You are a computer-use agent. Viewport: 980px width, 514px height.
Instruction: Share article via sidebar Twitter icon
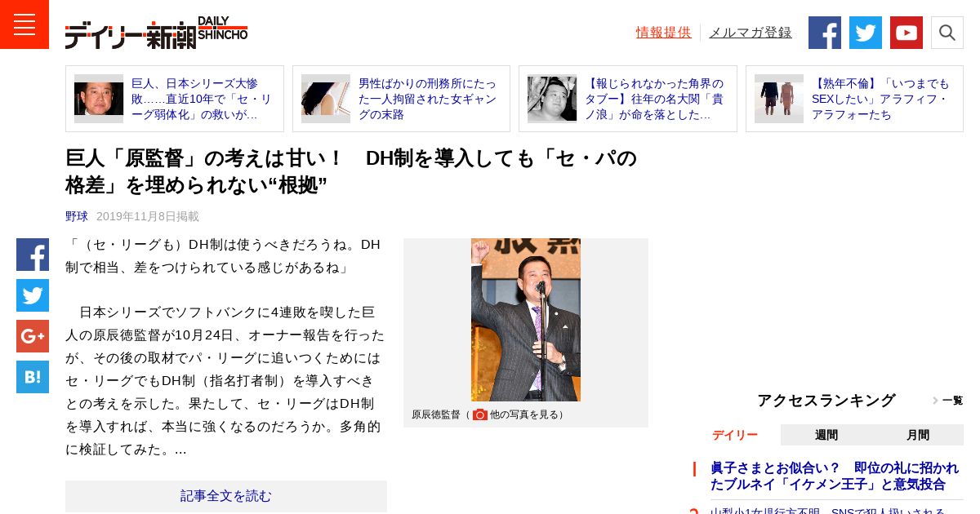pyautogui.click(x=33, y=295)
